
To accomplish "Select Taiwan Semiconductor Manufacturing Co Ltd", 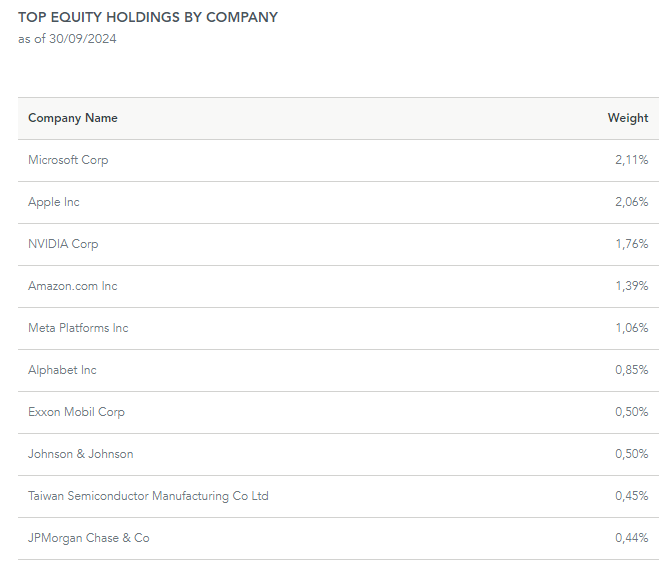I will point(148,496).
